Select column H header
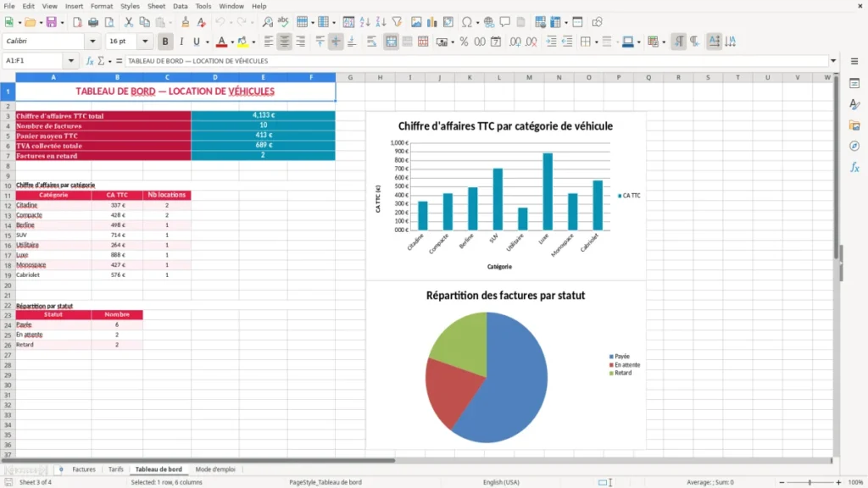The width and height of the screenshot is (868, 488). [x=380, y=77]
